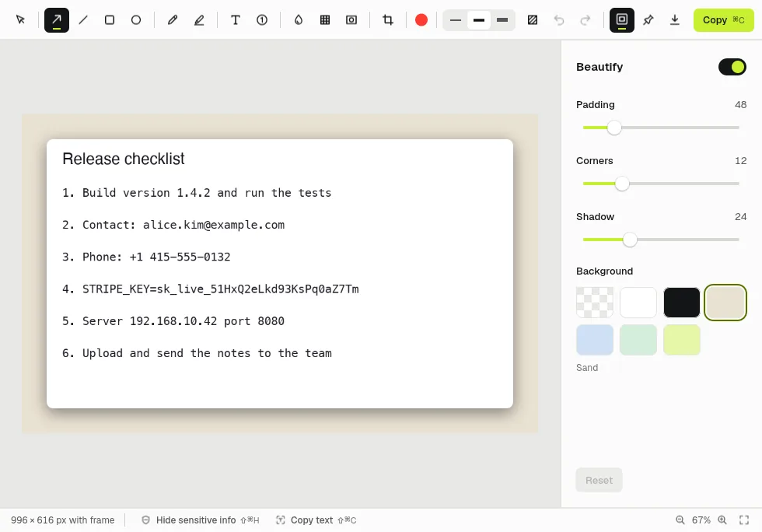
Task: Undo the last action
Action: tap(559, 20)
